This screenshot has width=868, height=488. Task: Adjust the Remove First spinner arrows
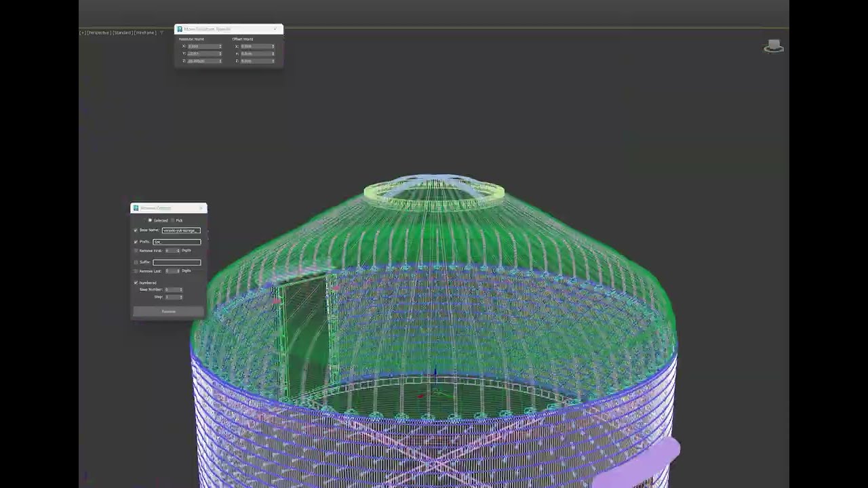click(178, 251)
